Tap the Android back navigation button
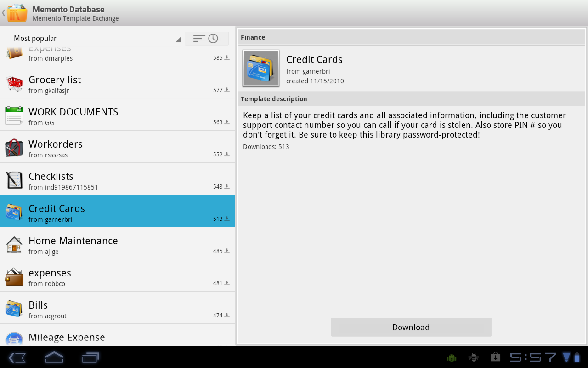 pyautogui.click(x=17, y=357)
